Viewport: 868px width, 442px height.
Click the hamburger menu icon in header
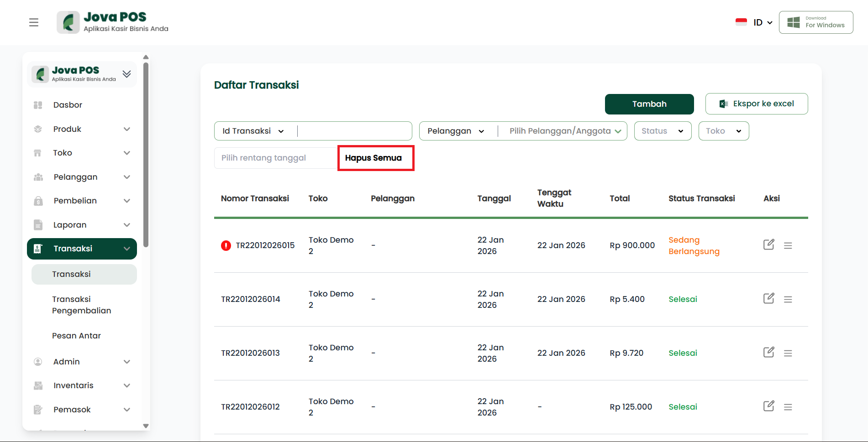coord(34,22)
